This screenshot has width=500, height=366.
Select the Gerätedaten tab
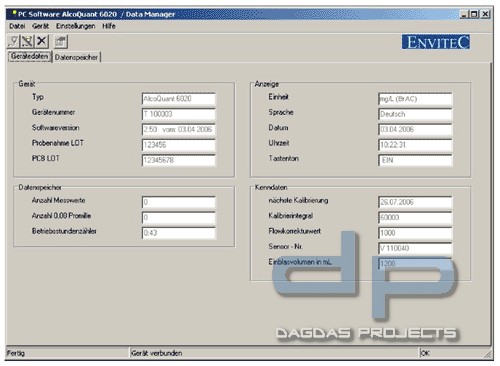pyautogui.click(x=30, y=56)
